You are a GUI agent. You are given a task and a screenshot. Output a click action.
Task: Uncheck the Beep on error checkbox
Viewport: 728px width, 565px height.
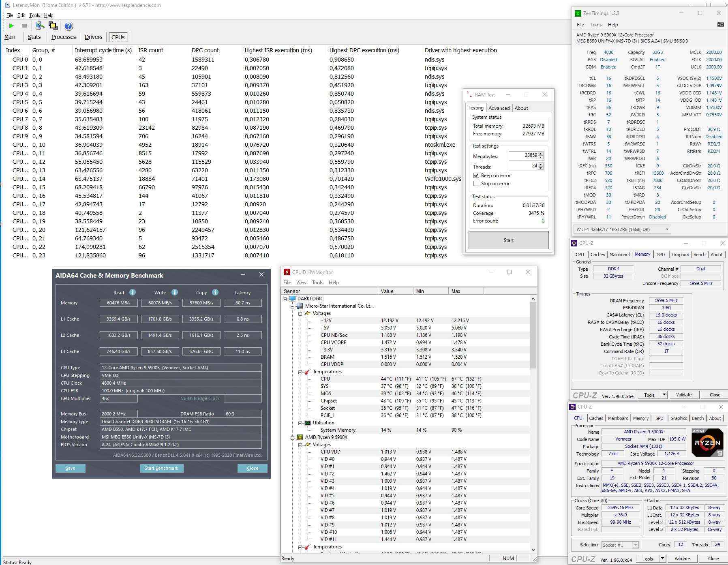tap(476, 175)
